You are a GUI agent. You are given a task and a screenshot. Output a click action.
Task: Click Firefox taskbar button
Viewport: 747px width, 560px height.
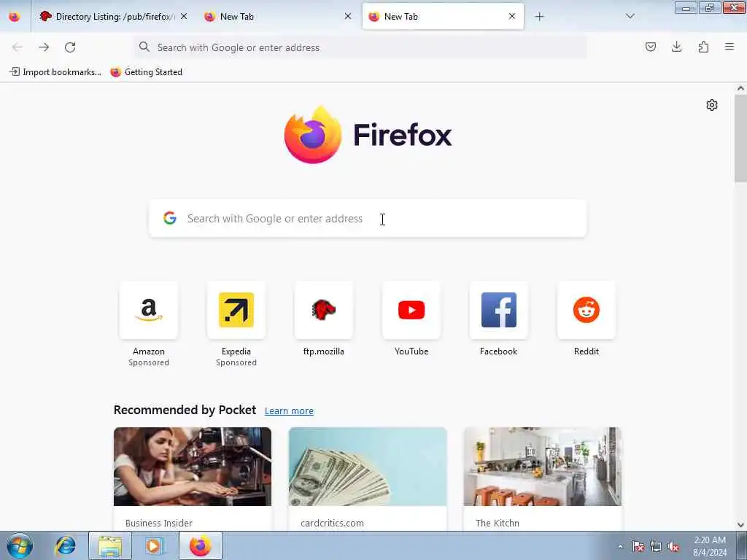point(201,545)
